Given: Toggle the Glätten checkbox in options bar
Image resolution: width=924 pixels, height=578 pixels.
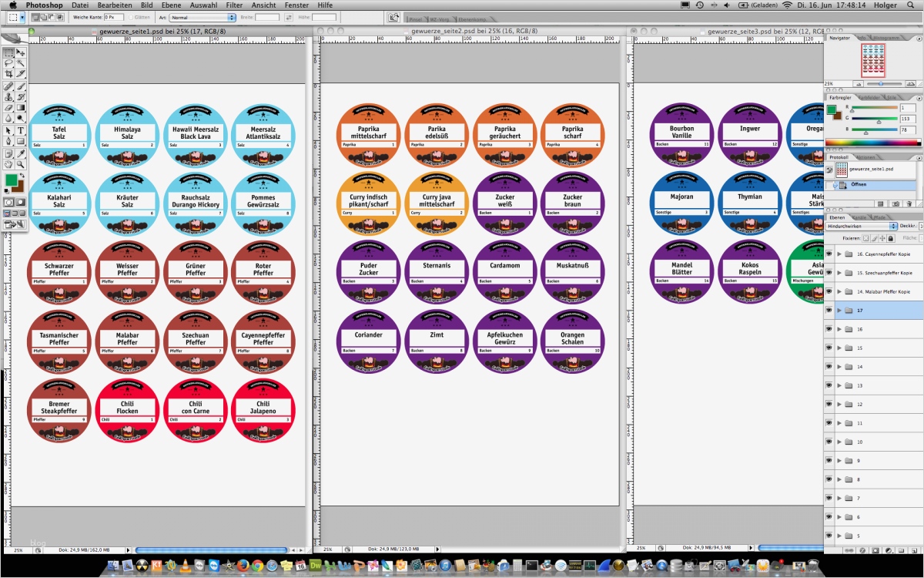Looking at the screenshot, I should click(x=132, y=16).
